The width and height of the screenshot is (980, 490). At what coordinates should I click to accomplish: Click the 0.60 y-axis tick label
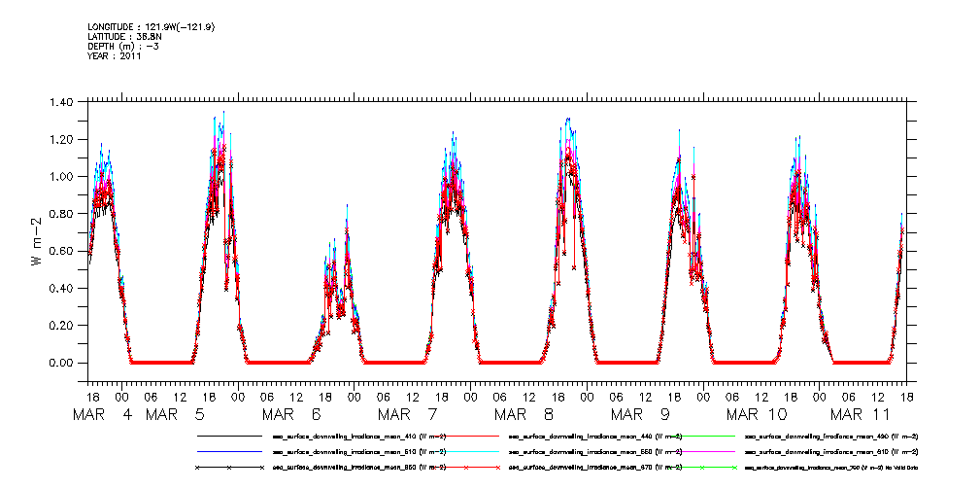tap(61, 251)
